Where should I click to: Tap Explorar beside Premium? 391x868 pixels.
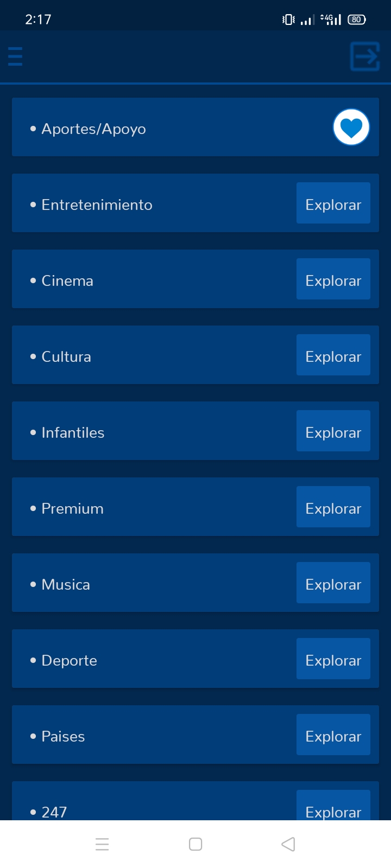pos(333,507)
